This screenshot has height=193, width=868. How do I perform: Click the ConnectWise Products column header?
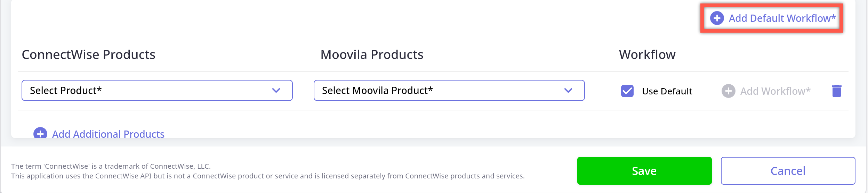(x=88, y=55)
